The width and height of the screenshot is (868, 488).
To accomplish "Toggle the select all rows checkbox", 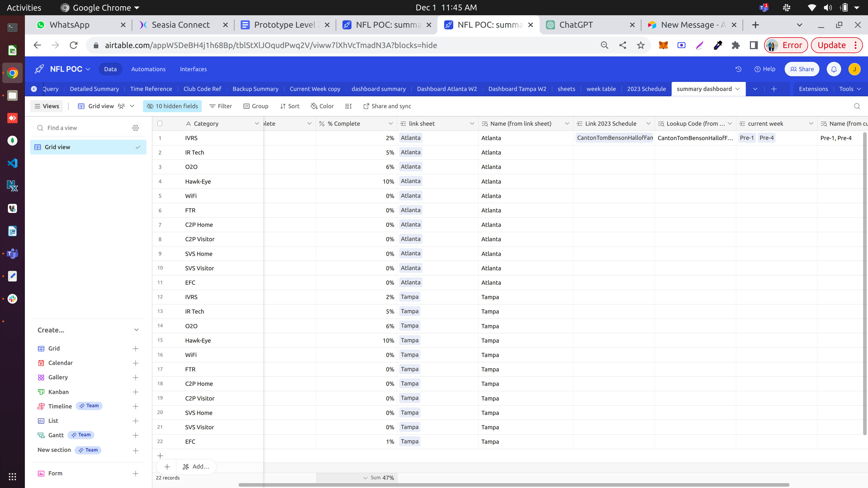I will point(160,124).
